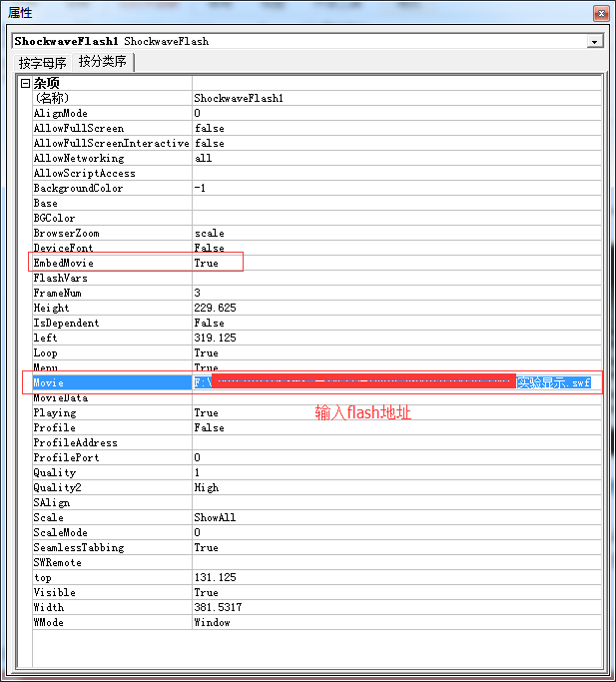Viewport: 616px width, 682px height.
Task: Click the Movie path field ending 实验显示.swf
Action: [x=396, y=382]
